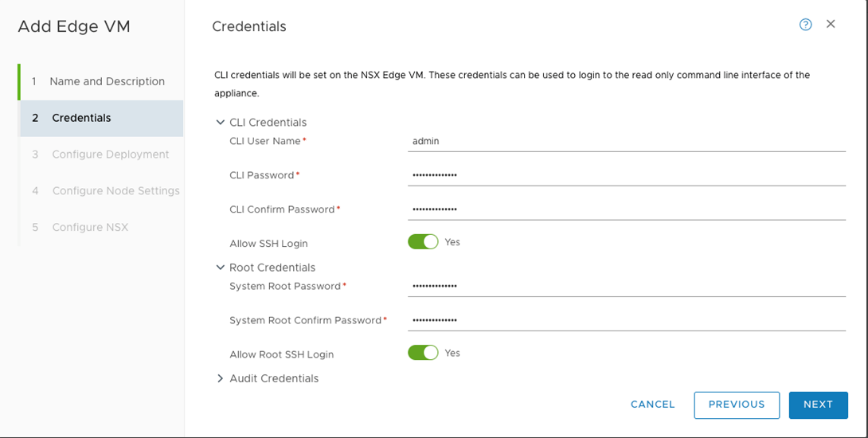The height and width of the screenshot is (438, 868).
Task: Click the CLI User Name field
Action: tap(626, 142)
